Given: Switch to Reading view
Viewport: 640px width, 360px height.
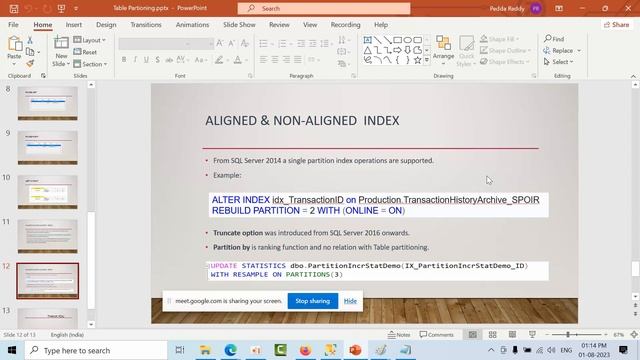Looking at the screenshot, I should [x=512, y=335].
